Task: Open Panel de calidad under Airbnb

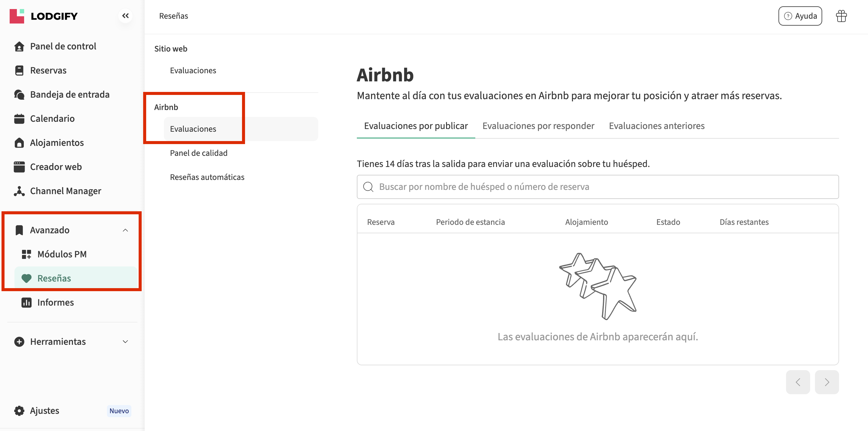Action: coord(199,153)
